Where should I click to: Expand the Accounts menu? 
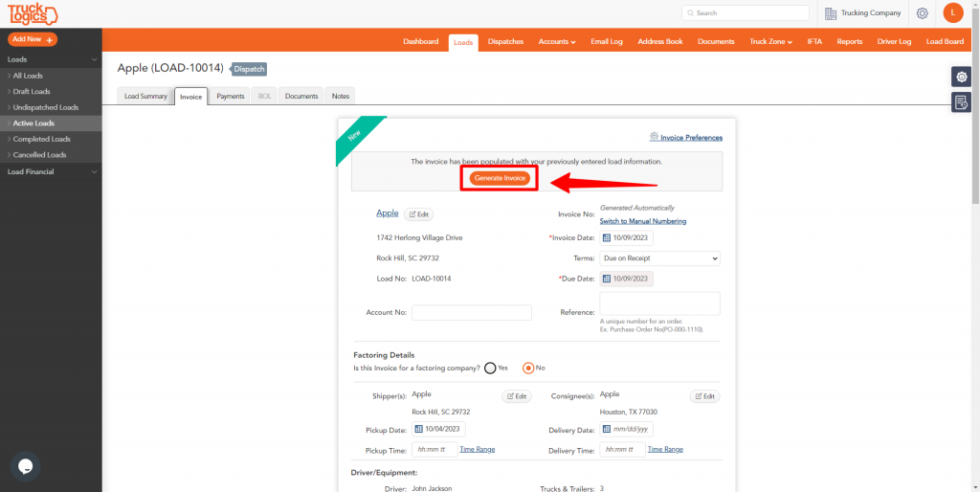[x=557, y=42]
